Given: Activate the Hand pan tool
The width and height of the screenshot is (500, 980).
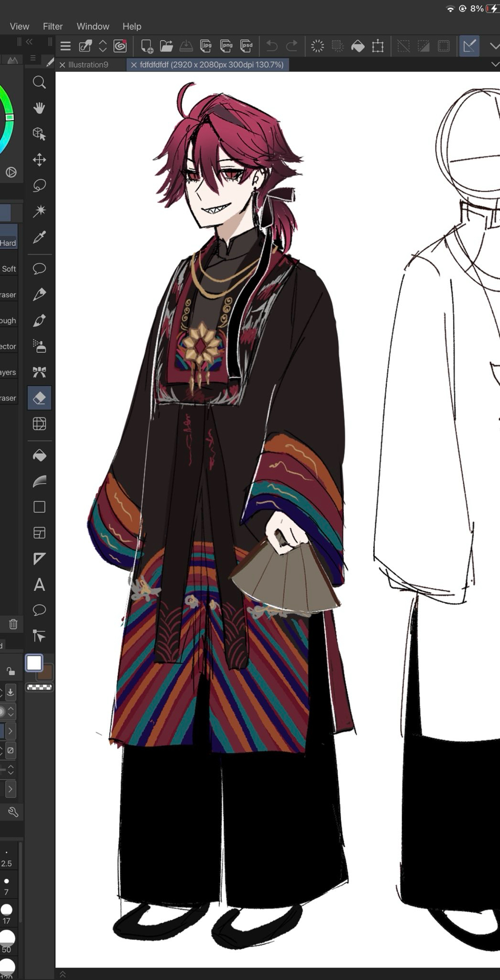Looking at the screenshot, I should pyautogui.click(x=39, y=108).
